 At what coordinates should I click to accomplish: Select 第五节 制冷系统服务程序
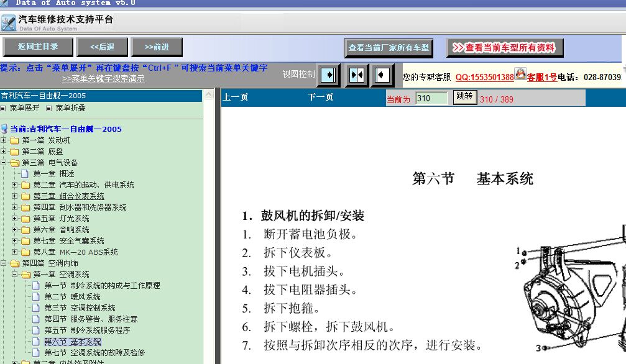pos(87,330)
